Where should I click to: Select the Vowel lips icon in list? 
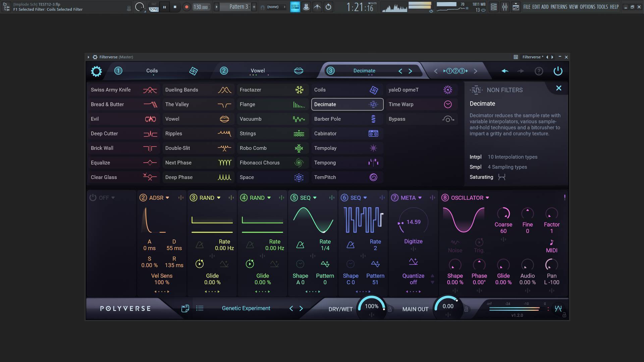(224, 119)
